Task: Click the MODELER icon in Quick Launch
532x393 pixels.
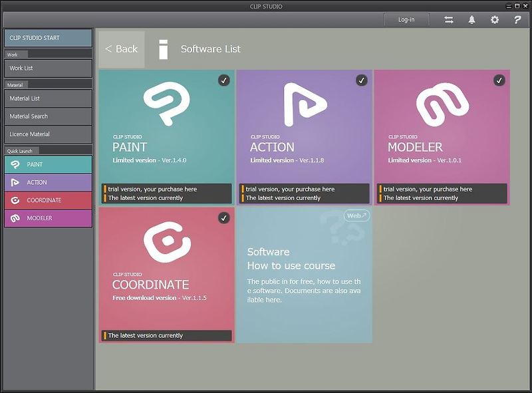Action: (x=15, y=218)
